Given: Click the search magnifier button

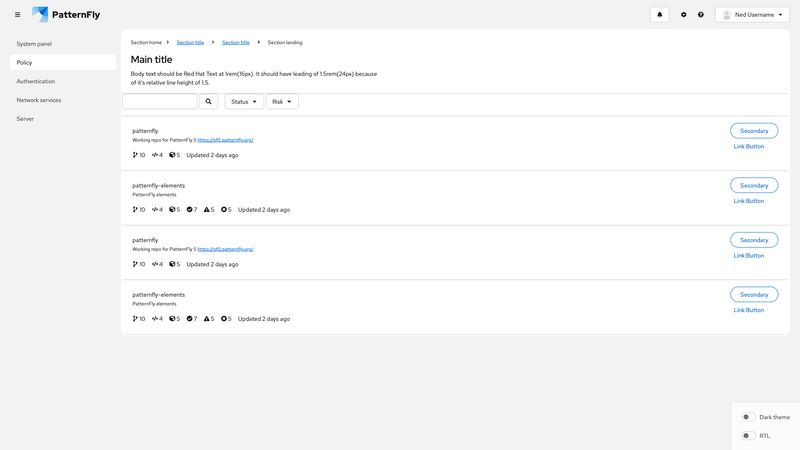Looking at the screenshot, I should (209, 102).
